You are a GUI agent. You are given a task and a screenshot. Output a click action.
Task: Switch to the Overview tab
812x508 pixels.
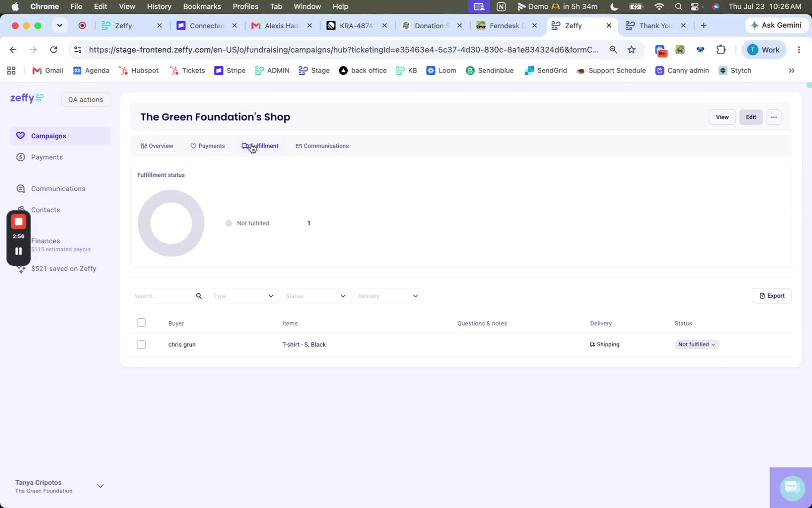coord(156,146)
